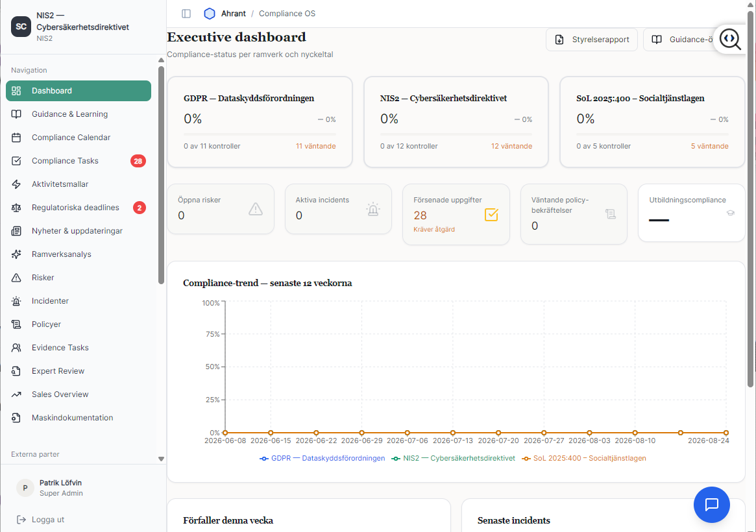Open Compliance Tasks page
The height and width of the screenshot is (532, 756).
click(x=79, y=161)
